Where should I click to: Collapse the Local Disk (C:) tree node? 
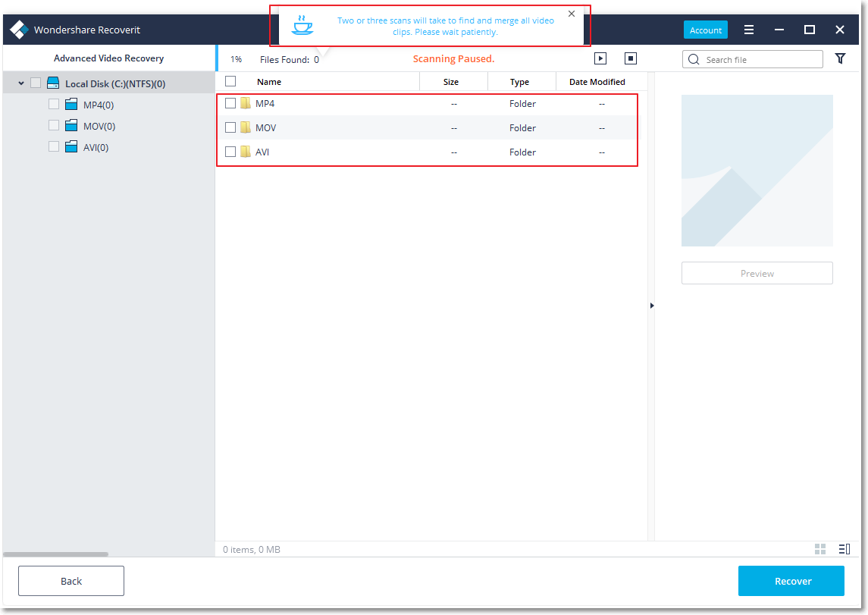pos(21,83)
